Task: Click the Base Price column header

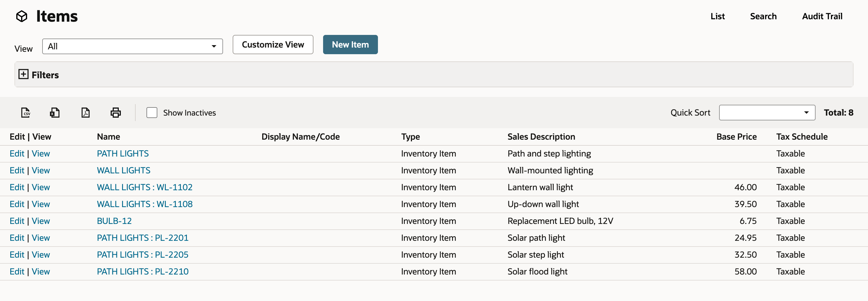Action: (x=736, y=137)
